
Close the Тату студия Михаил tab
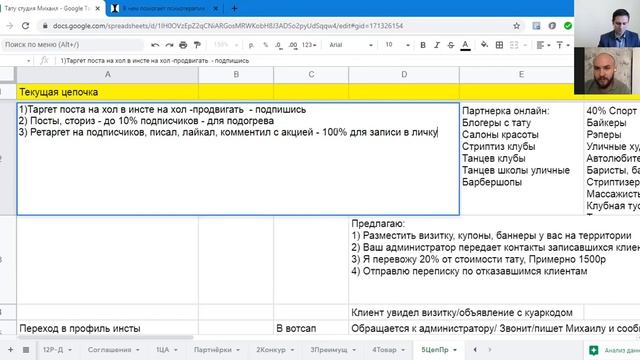(x=98, y=8)
